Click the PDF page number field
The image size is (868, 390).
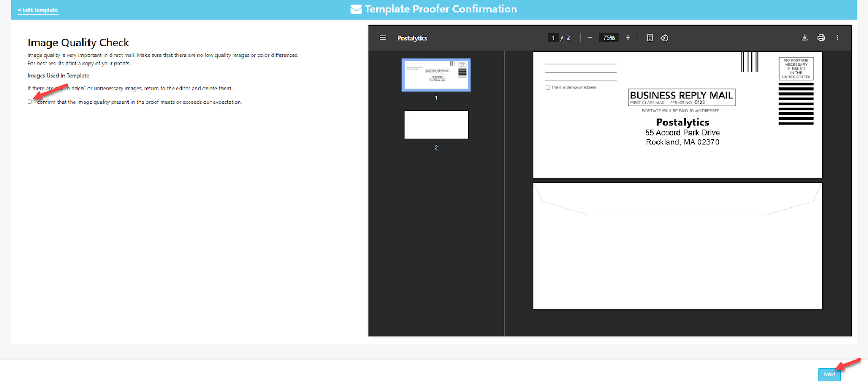(x=553, y=38)
